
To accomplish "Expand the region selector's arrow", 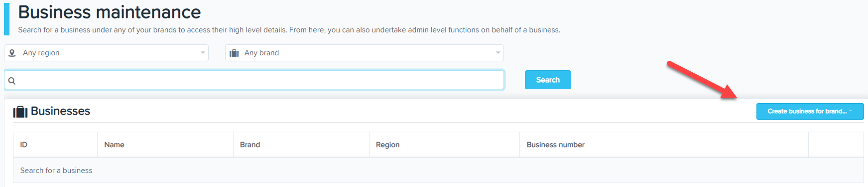I will pyautogui.click(x=203, y=53).
